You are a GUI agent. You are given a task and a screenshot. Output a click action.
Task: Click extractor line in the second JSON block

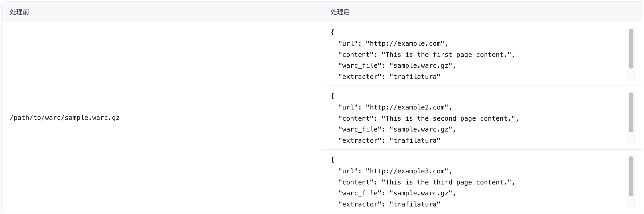pyautogui.click(x=389, y=141)
